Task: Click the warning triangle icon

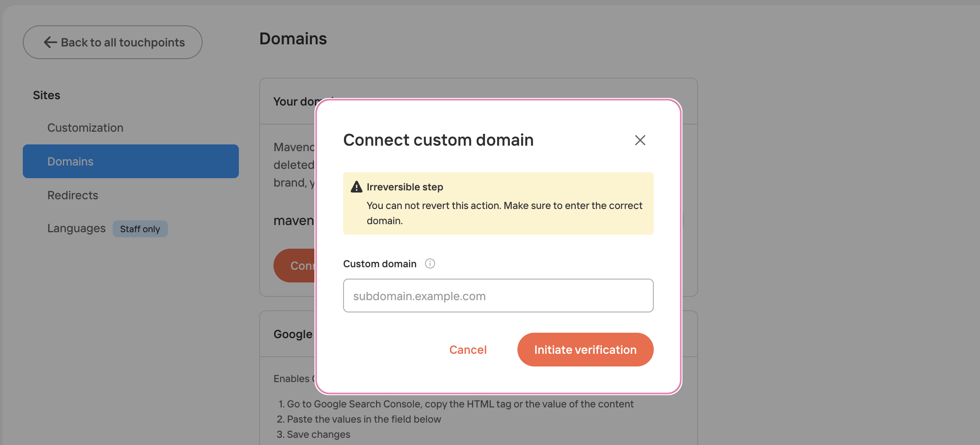Action: [x=357, y=187]
